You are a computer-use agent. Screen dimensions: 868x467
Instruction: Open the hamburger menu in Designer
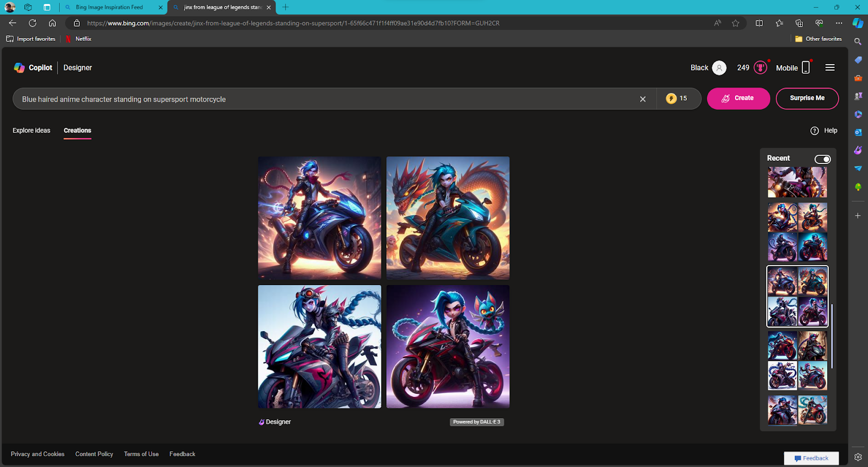tap(830, 68)
